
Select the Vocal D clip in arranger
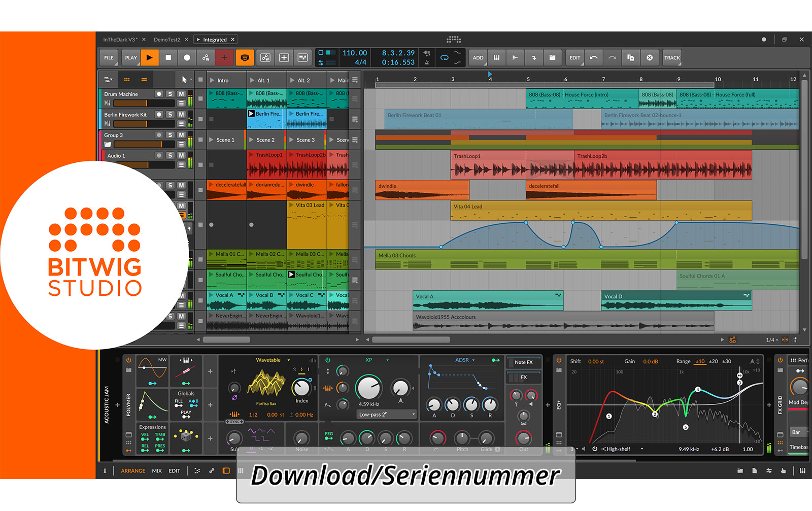point(676,300)
